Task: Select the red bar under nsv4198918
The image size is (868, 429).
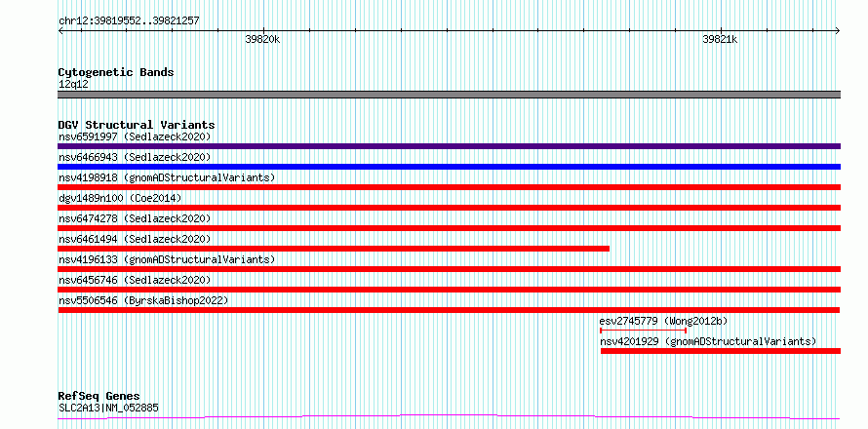Action: pyautogui.click(x=449, y=187)
